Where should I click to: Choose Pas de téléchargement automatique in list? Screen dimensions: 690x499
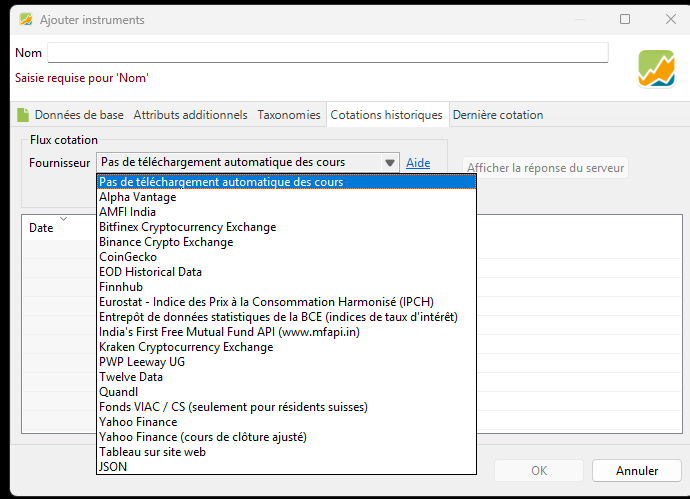coord(286,182)
